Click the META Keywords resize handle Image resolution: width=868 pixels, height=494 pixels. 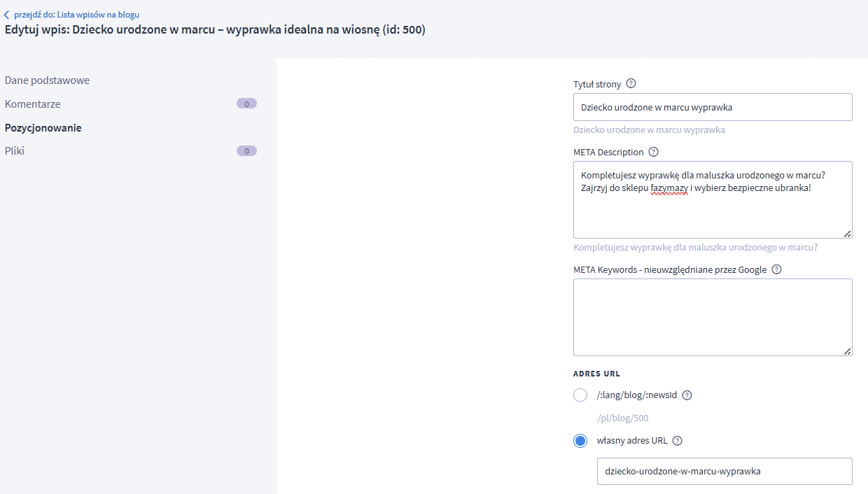pos(848,351)
